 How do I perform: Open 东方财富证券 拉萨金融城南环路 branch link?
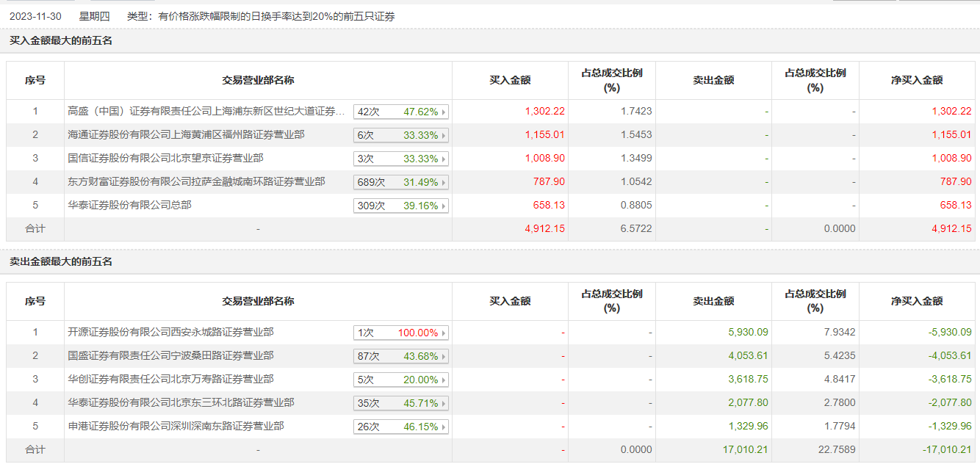(x=196, y=181)
